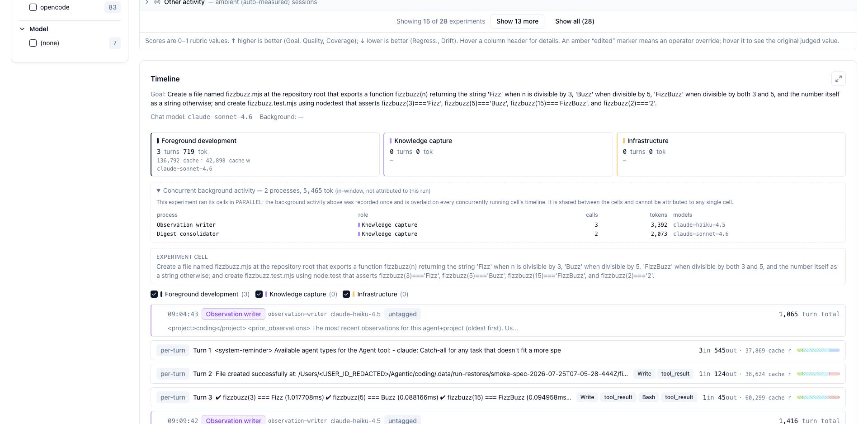The height and width of the screenshot is (424, 868).
Task: Click Turn 3 token usage bar
Action: click(818, 397)
